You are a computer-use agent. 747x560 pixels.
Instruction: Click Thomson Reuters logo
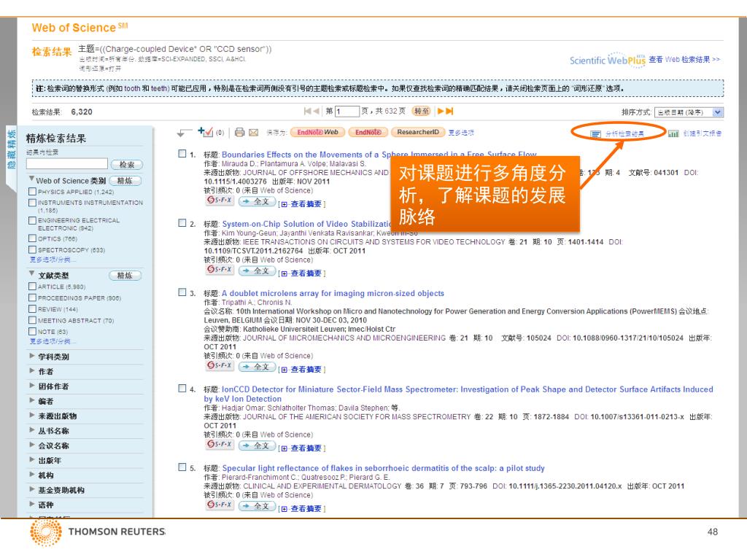click(98, 532)
